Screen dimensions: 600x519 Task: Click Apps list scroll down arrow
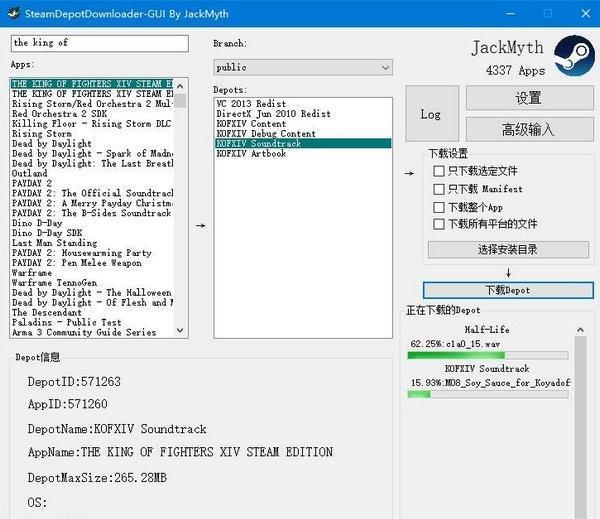click(181, 330)
